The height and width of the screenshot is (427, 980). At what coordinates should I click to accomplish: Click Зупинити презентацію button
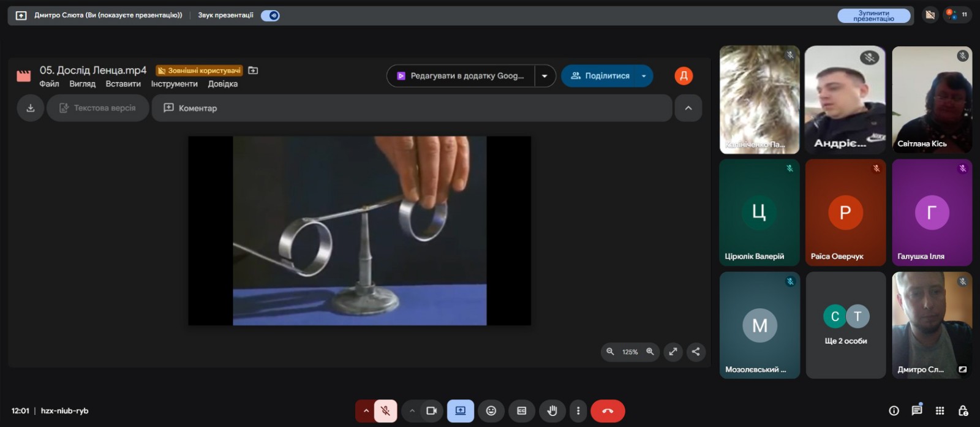point(873,16)
